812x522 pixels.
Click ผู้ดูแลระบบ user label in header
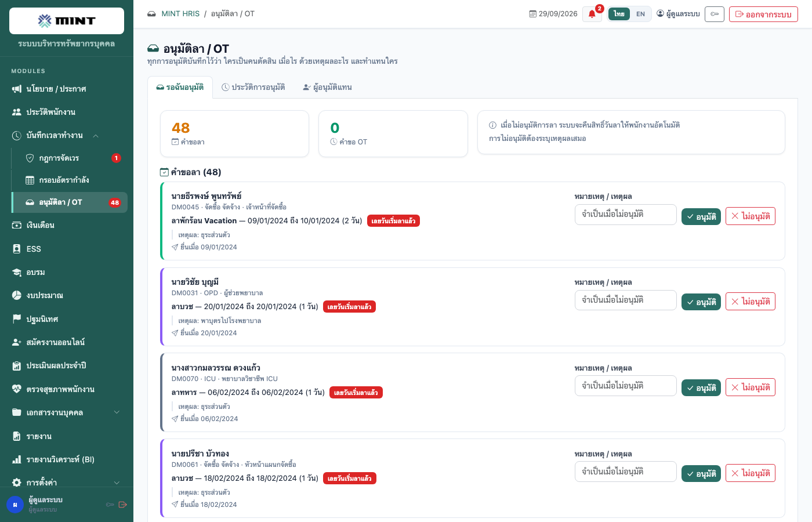click(x=678, y=14)
